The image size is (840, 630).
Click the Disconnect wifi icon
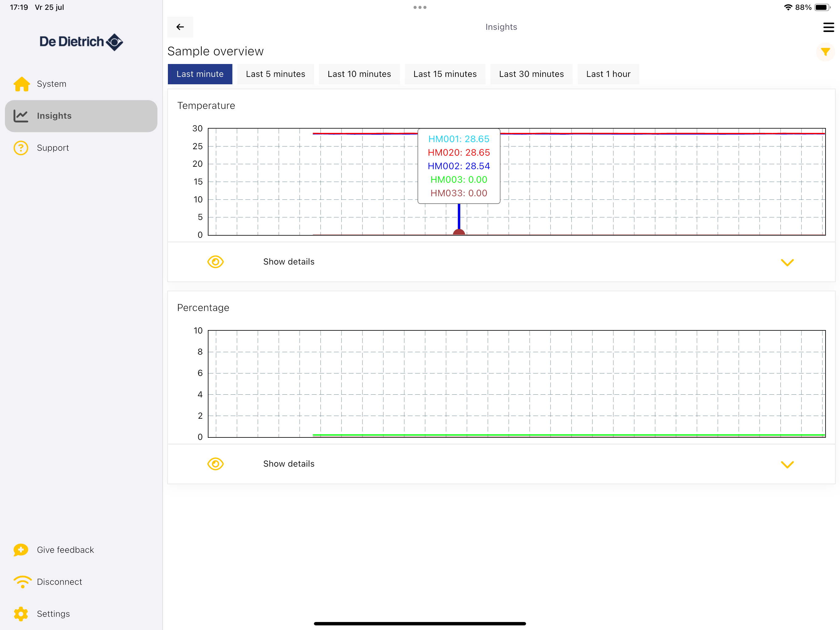[22, 582]
